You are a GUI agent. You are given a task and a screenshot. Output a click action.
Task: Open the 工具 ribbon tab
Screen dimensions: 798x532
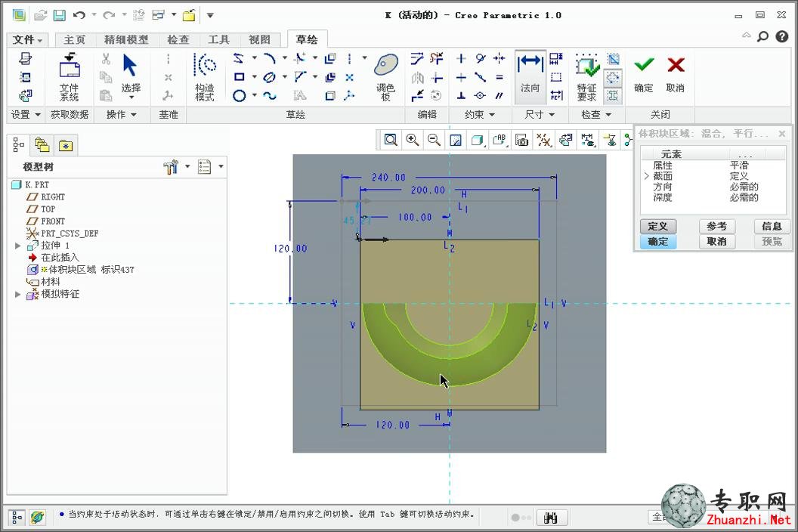(x=218, y=40)
